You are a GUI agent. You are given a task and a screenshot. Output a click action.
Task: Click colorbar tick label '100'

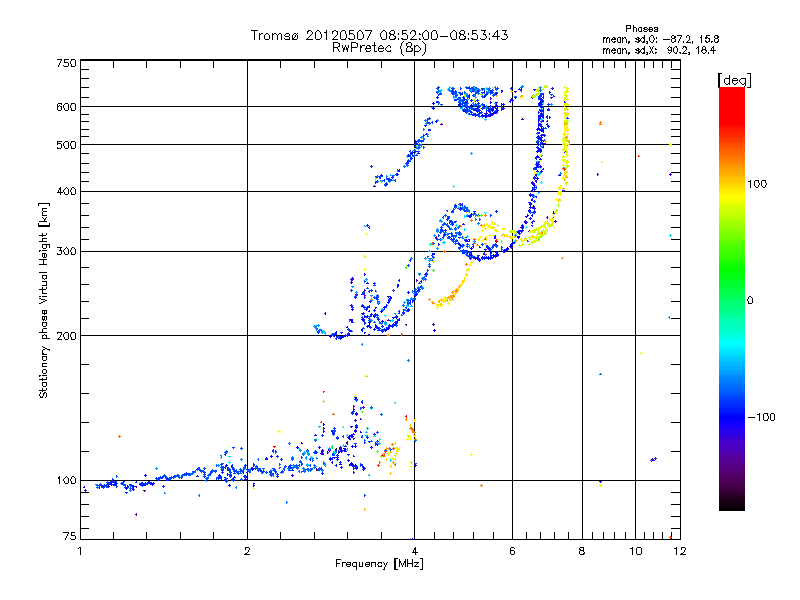click(757, 184)
